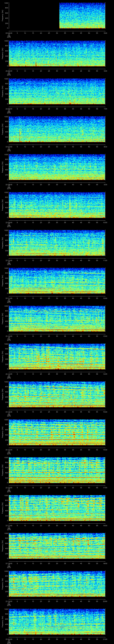The image size is (114, 644).
Task: Click the 22:07:00 start time label
Action: point(9,147)
